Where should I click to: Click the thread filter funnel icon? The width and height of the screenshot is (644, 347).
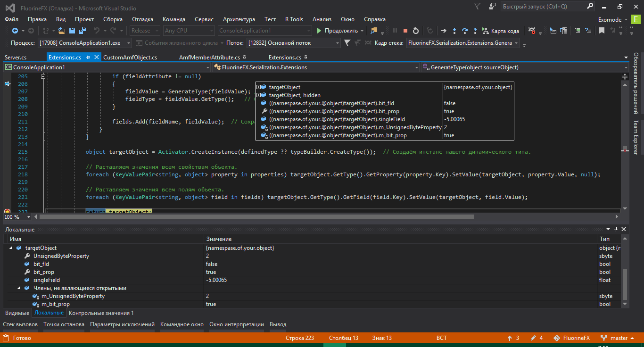[x=347, y=43]
